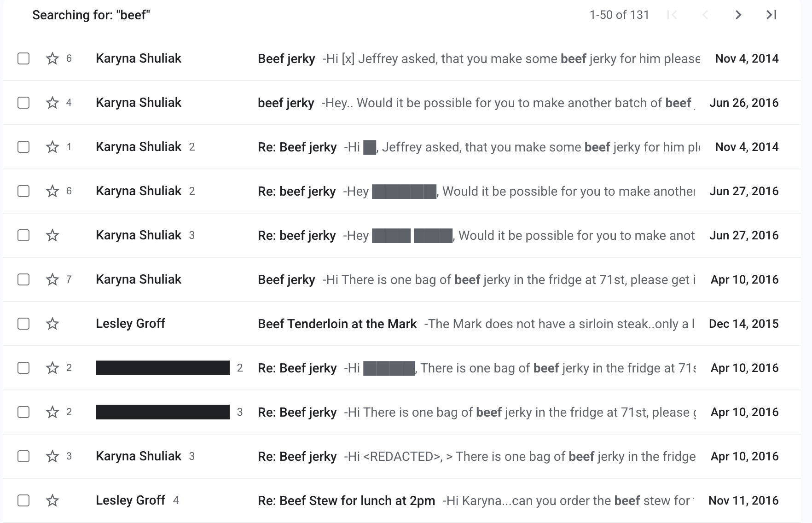Screen dimensions: 812x523
Task: Click the Searching for "beef" heading
Action: pyautogui.click(x=91, y=15)
